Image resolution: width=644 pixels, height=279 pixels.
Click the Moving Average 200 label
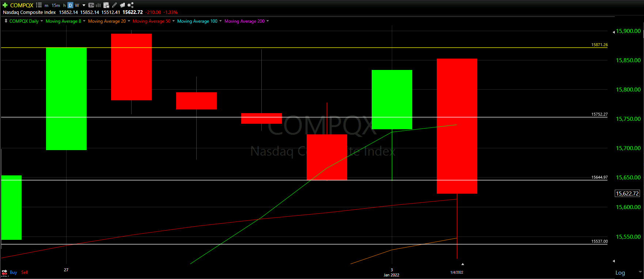click(244, 21)
